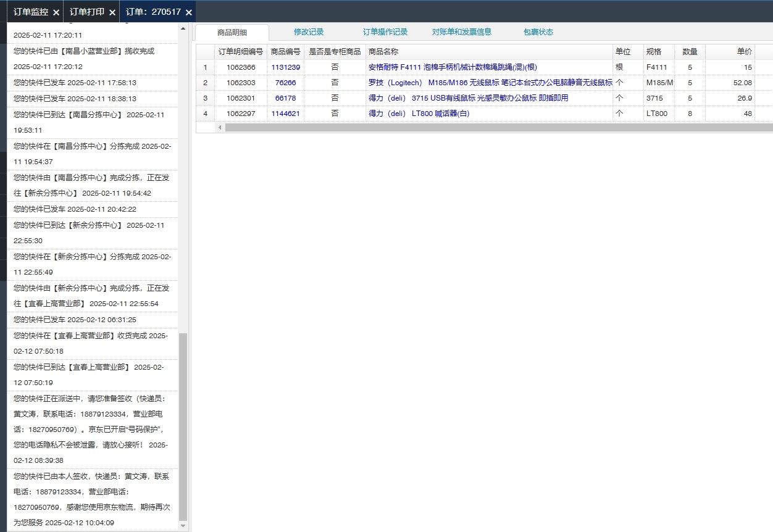Click the 数量 column header
Image resolution: width=773 pixels, height=532 pixels.
pos(690,52)
